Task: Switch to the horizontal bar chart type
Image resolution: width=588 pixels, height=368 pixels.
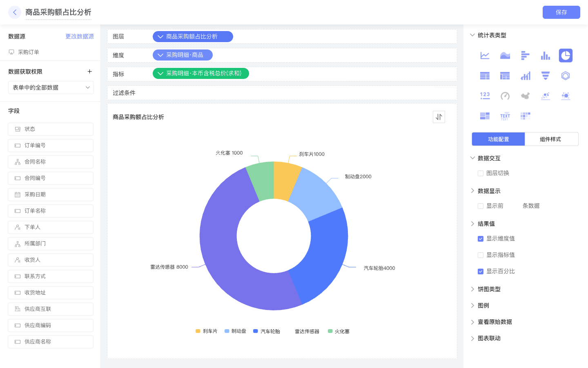Action: coord(525,55)
